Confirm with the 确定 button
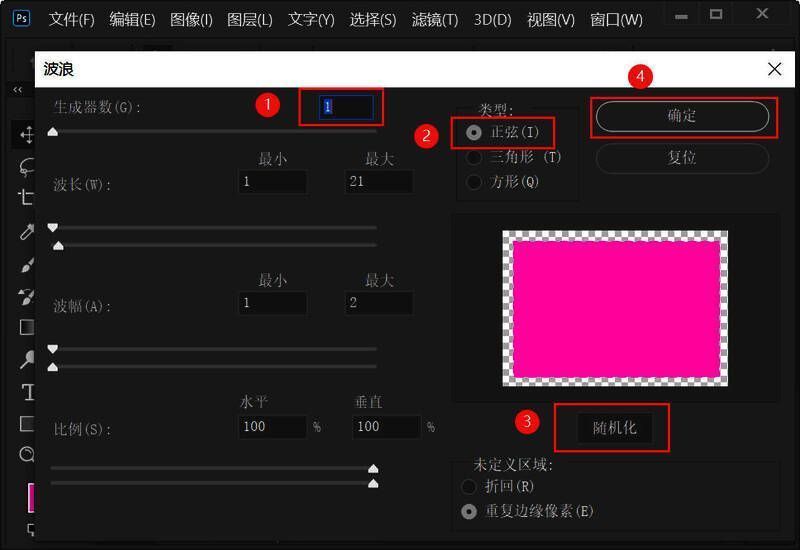 point(682,116)
